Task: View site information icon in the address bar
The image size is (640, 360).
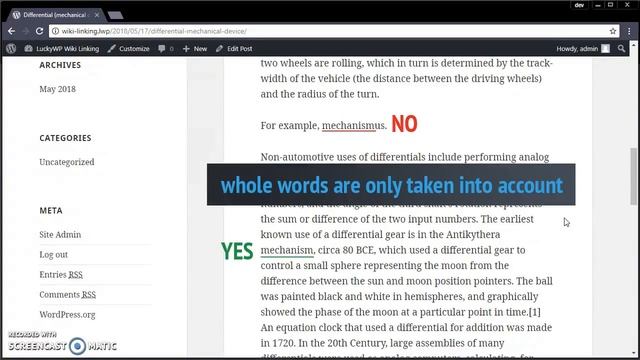Action: pyautogui.click(x=55, y=31)
